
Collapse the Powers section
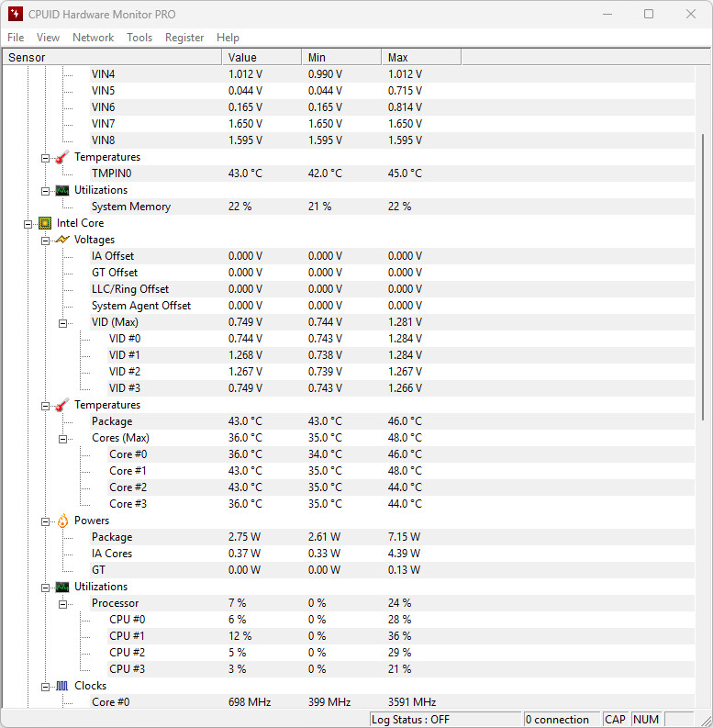(45, 521)
